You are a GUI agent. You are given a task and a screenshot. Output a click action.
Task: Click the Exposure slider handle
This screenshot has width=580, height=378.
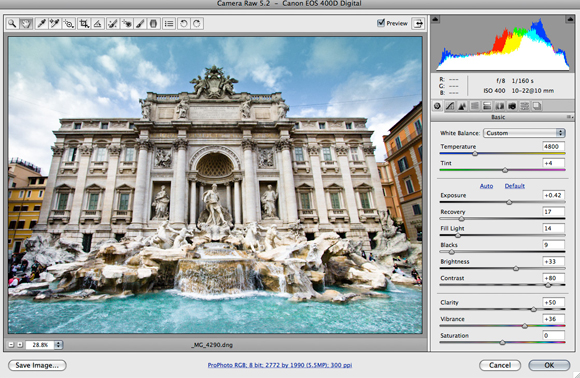click(x=509, y=202)
